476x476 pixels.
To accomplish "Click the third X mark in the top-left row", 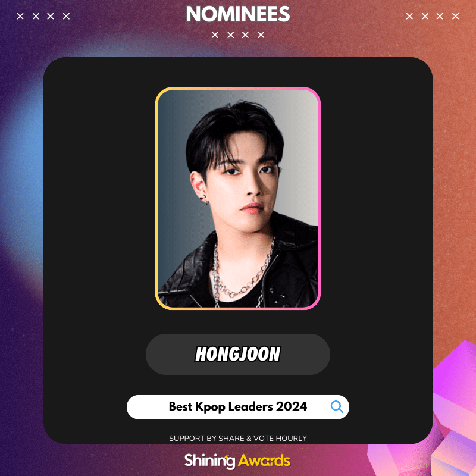I will (x=51, y=16).
